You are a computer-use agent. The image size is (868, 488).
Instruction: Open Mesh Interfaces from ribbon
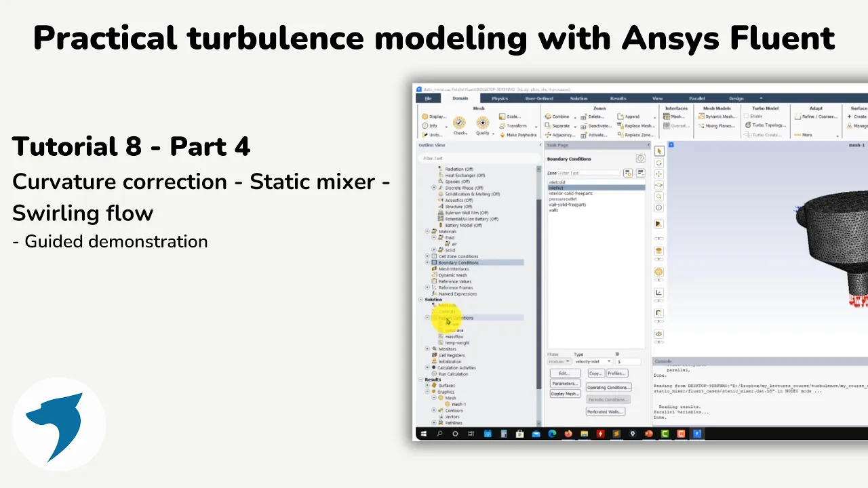674,117
